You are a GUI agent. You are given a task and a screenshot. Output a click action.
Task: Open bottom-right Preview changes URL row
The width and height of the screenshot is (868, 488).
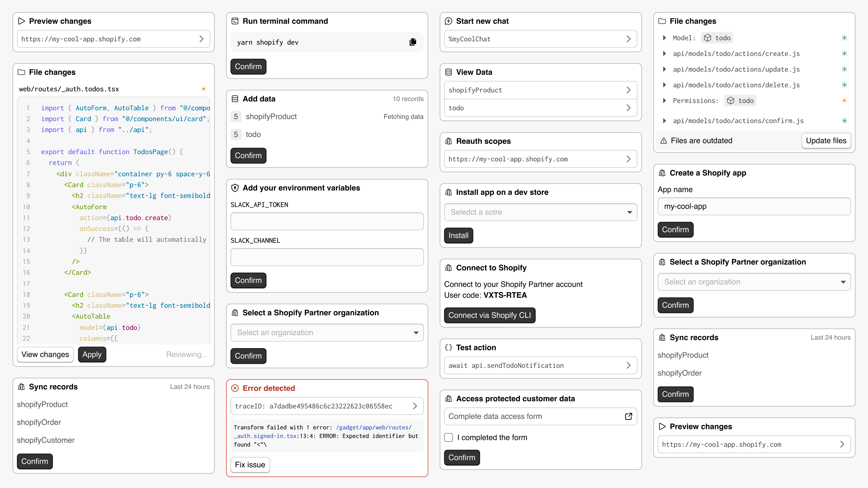[754, 445]
